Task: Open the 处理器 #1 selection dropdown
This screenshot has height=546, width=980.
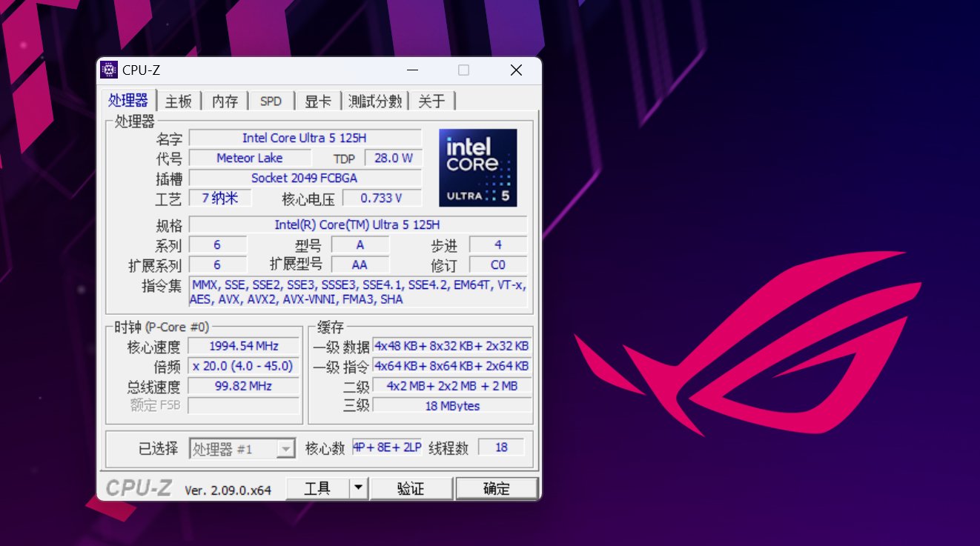Action: point(242,449)
